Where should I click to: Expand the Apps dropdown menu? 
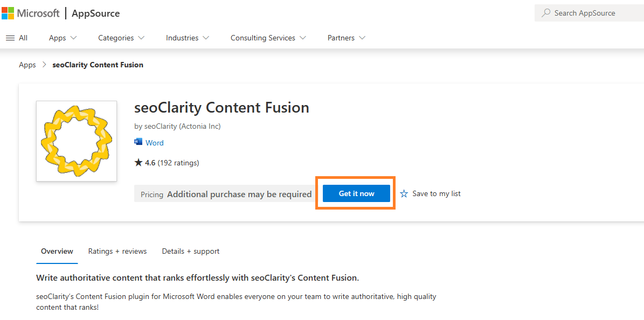pyautogui.click(x=63, y=38)
